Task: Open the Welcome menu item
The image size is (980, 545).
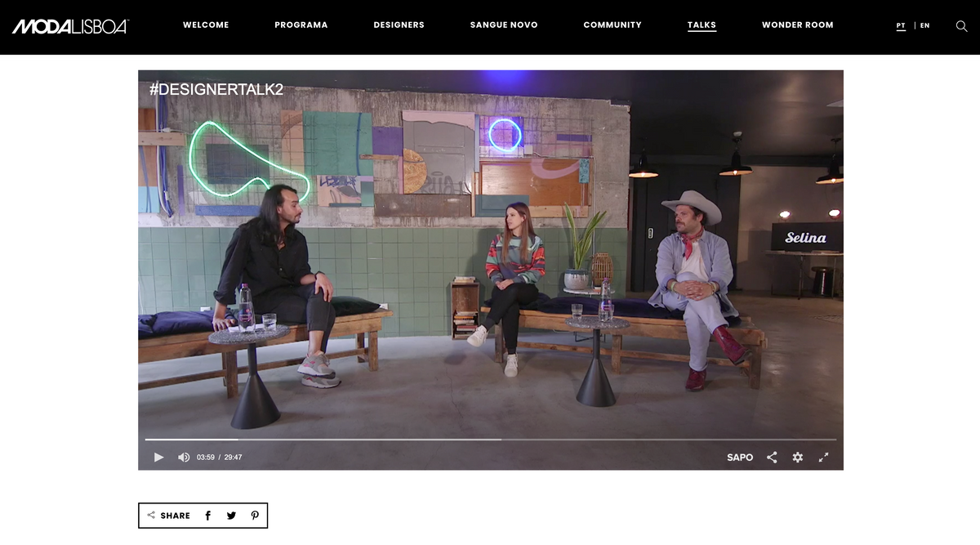Action: point(206,25)
